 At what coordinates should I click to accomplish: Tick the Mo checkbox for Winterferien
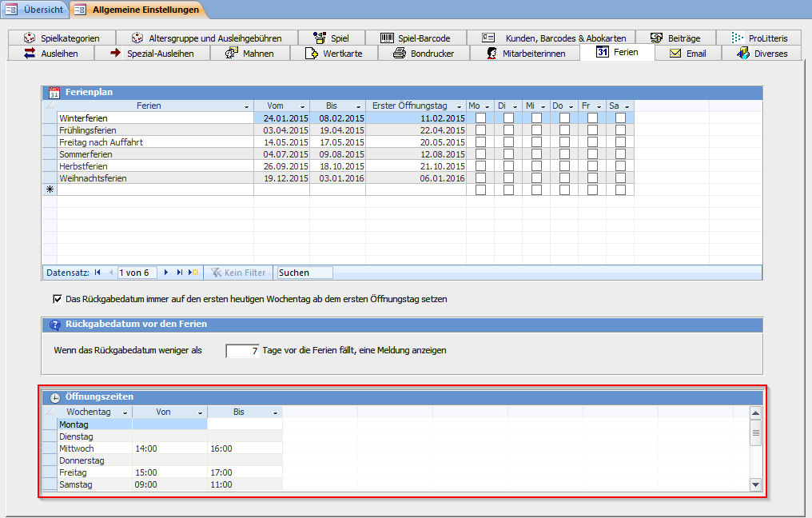coord(480,118)
